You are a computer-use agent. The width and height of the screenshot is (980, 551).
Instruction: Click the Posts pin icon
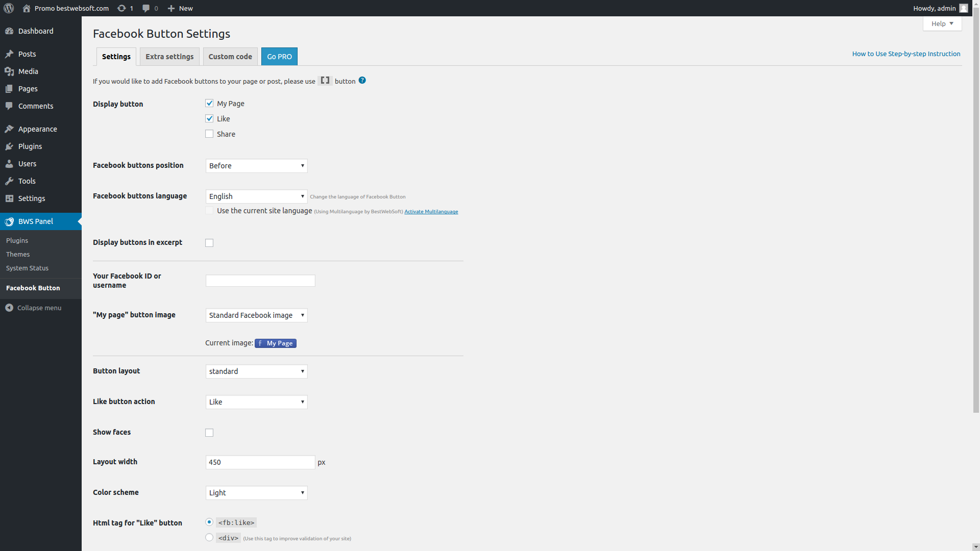click(9, 54)
